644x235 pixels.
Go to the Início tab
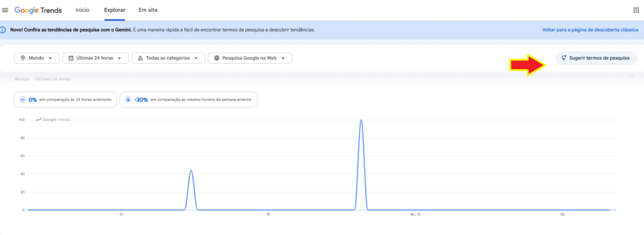coord(82,10)
